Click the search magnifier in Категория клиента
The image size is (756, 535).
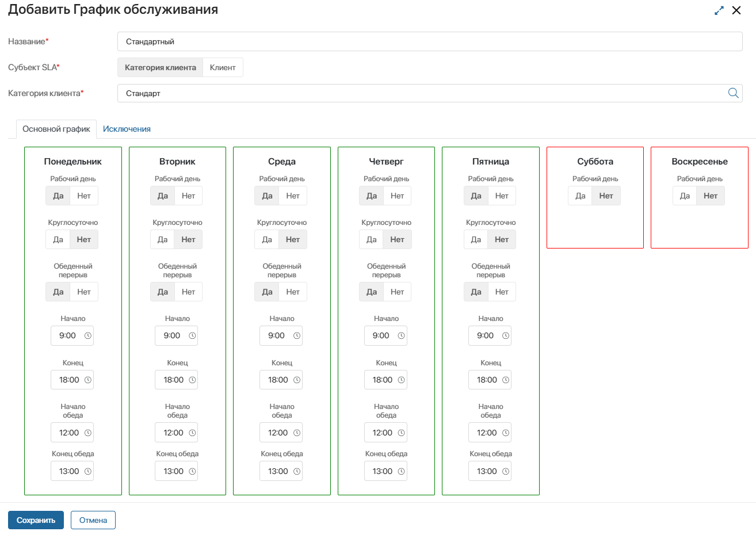(733, 93)
